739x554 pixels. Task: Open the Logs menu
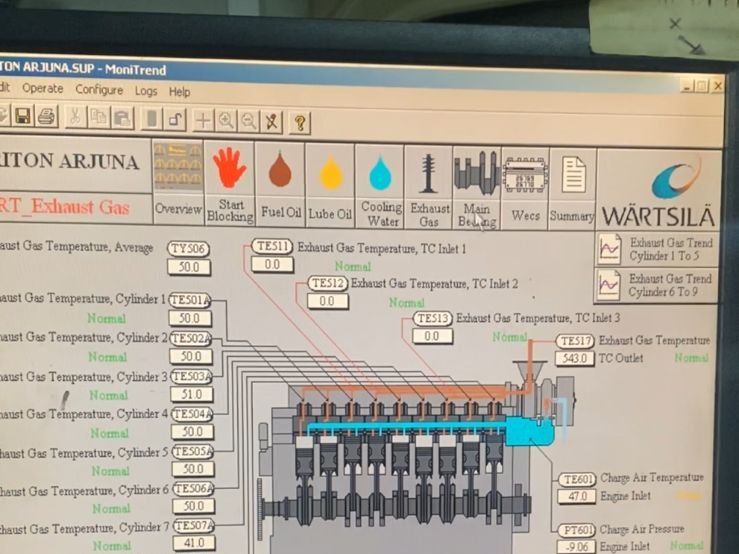146,91
